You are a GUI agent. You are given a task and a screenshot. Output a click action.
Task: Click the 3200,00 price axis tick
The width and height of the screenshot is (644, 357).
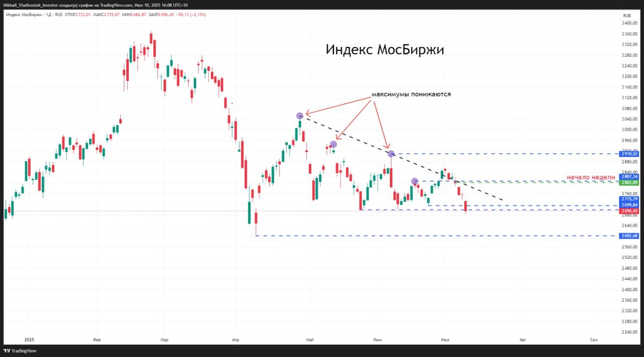pyautogui.click(x=629, y=77)
